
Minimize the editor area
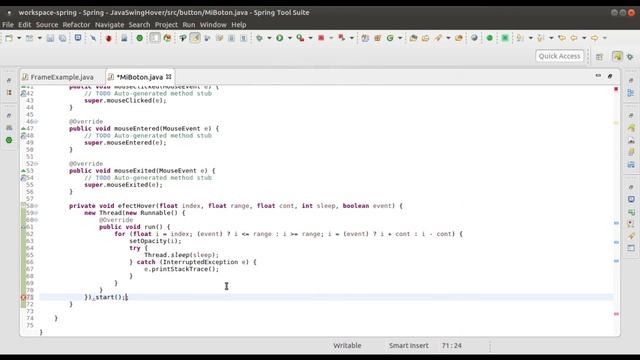tap(598, 76)
